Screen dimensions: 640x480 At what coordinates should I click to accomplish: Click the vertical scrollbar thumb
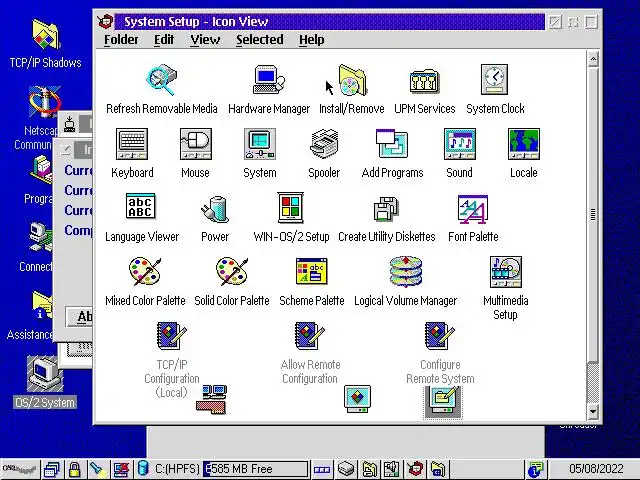(593, 214)
